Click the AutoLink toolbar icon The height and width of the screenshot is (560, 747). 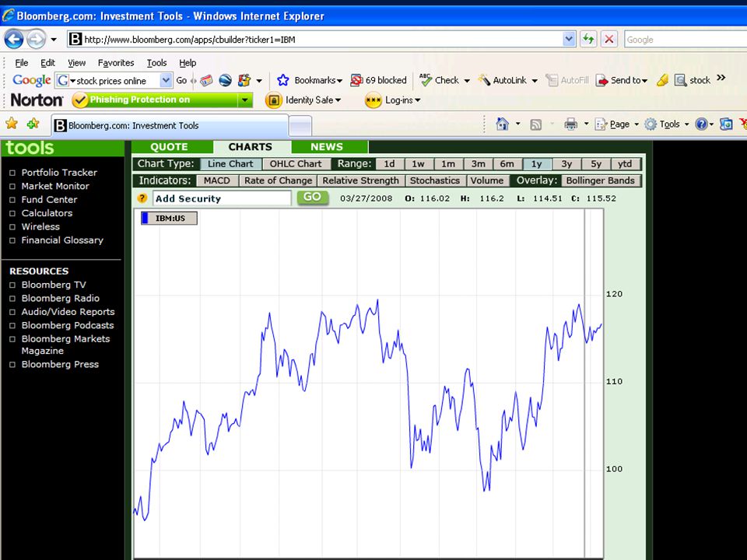(x=484, y=80)
